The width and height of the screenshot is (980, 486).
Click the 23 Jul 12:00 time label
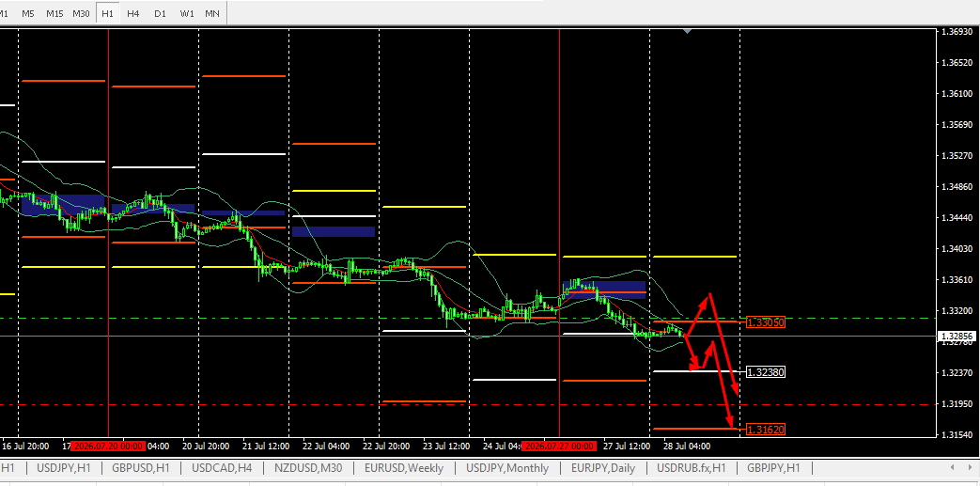tap(445, 447)
